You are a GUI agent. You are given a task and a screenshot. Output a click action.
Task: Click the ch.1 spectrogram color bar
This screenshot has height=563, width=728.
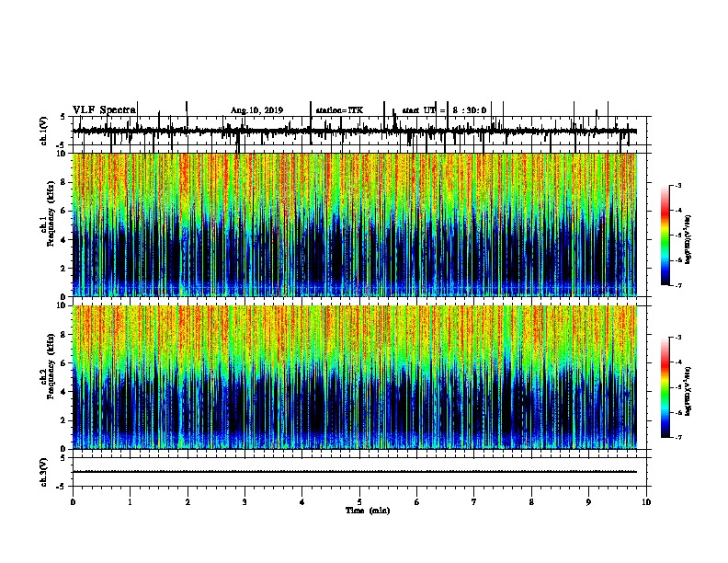click(x=665, y=236)
